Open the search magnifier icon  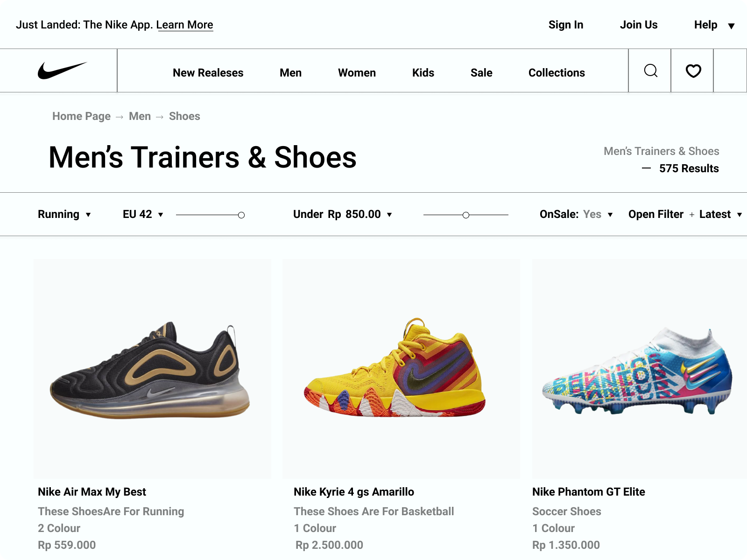point(650,71)
